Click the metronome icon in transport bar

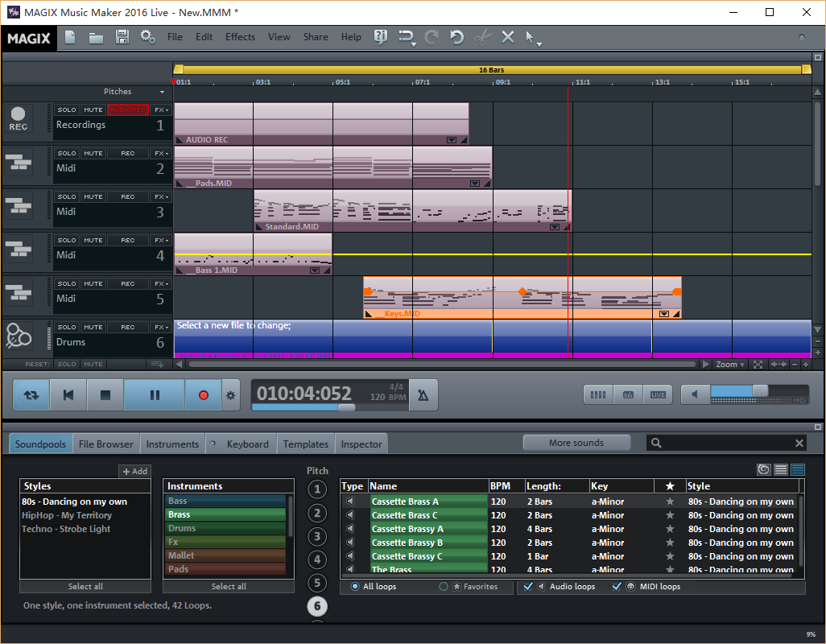click(x=423, y=395)
